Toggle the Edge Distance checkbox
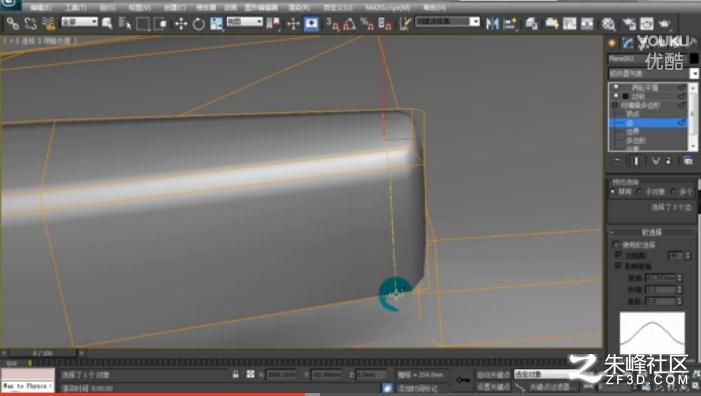This screenshot has height=396, width=701. (x=618, y=255)
